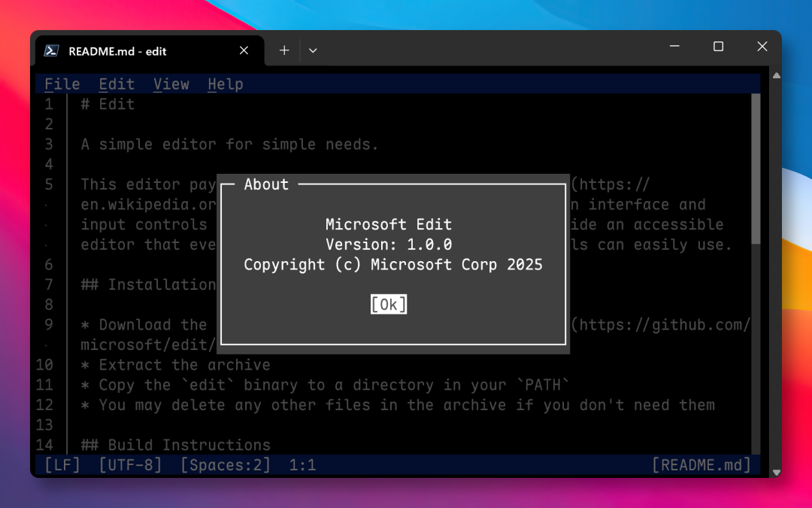
Task: Click the PowerShell icon in the tab
Action: click(51, 50)
